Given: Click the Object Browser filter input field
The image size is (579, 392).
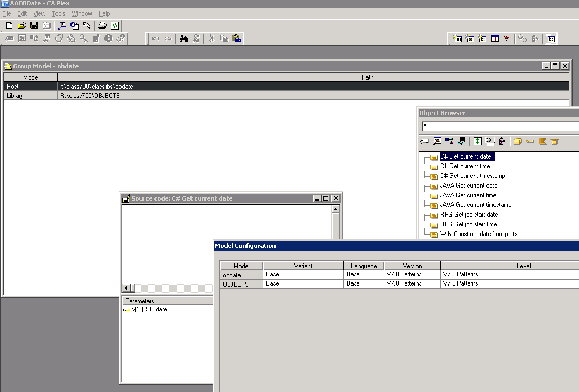Looking at the screenshot, I should tap(500, 126).
